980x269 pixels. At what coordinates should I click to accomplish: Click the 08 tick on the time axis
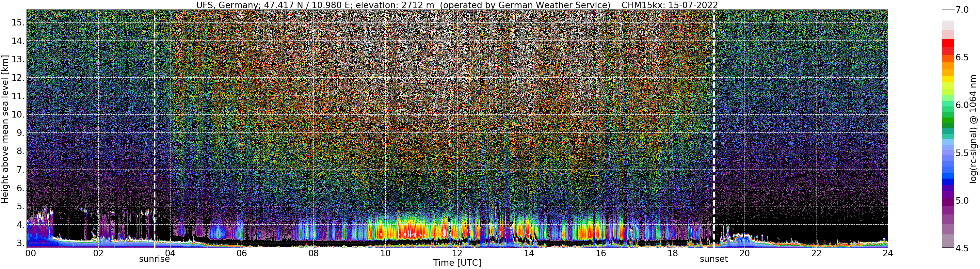(x=313, y=253)
